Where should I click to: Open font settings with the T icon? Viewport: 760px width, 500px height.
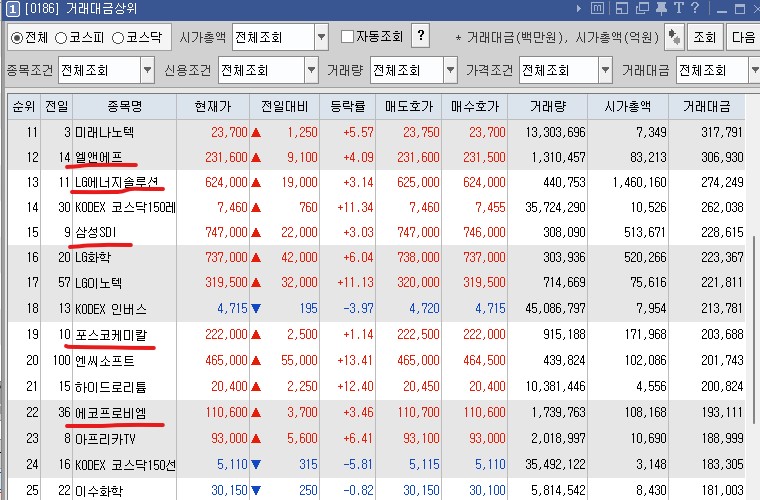pos(679,8)
